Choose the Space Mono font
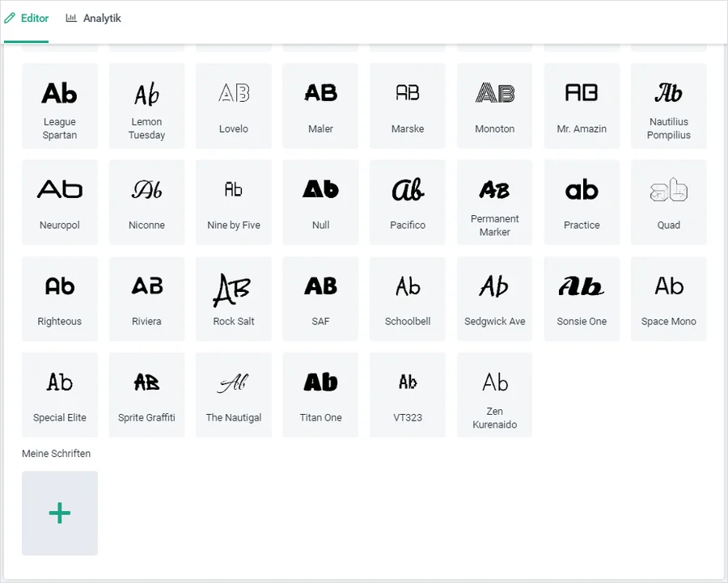The width and height of the screenshot is (728, 583). 668,298
